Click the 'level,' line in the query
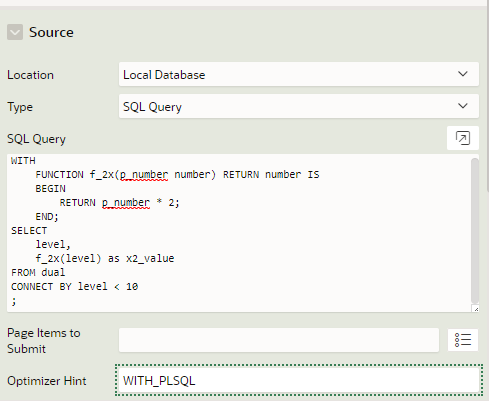 tap(53, 245)
